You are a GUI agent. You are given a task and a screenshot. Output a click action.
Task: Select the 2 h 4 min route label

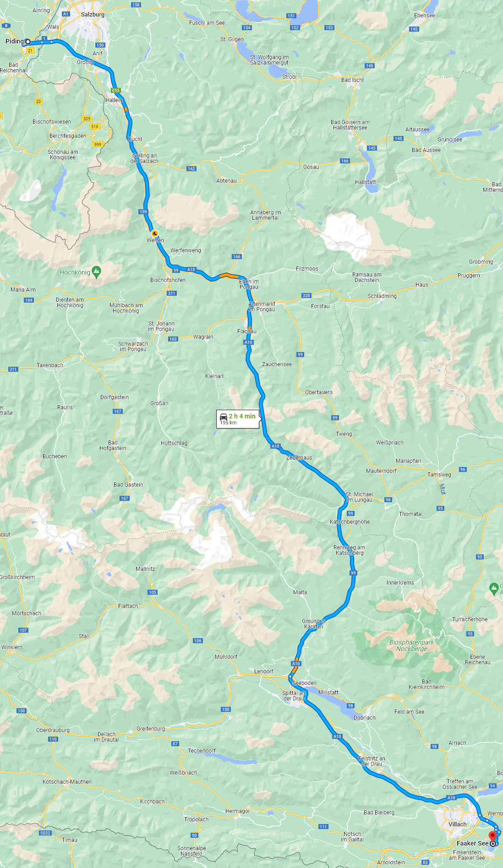click(242, 416)
